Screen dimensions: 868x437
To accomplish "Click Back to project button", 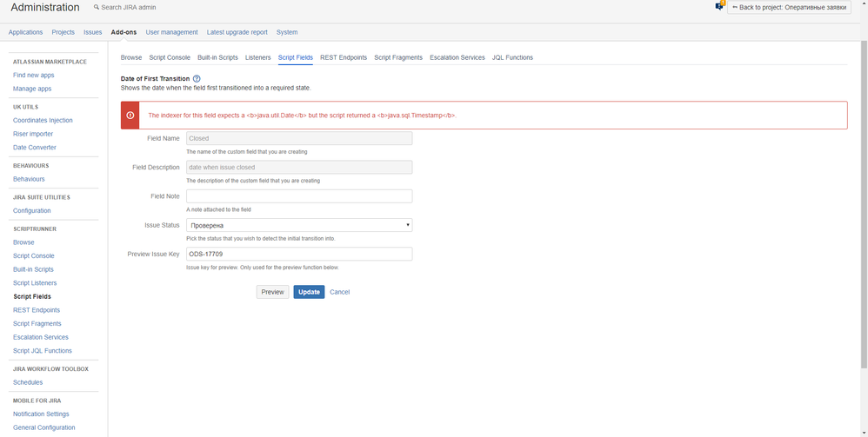I will click(789, 8).
